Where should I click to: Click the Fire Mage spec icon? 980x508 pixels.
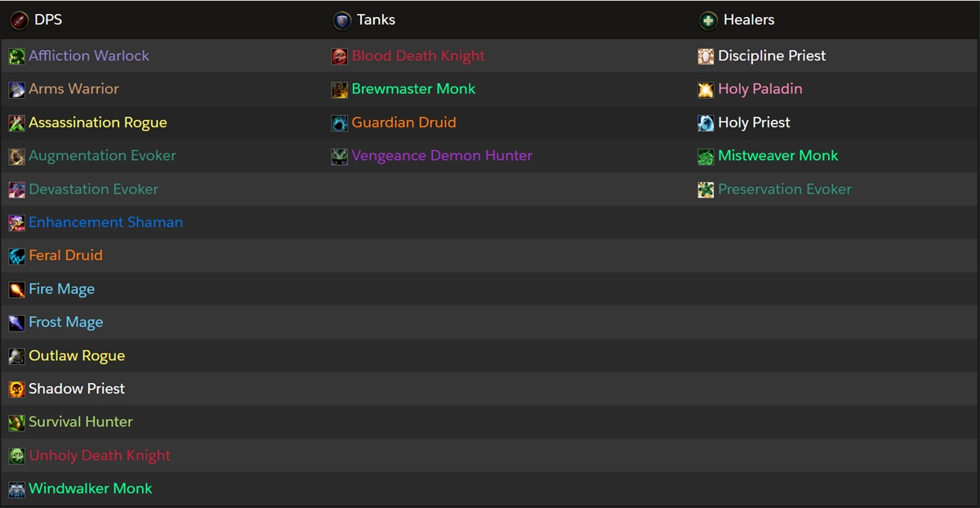pos(16,290)
